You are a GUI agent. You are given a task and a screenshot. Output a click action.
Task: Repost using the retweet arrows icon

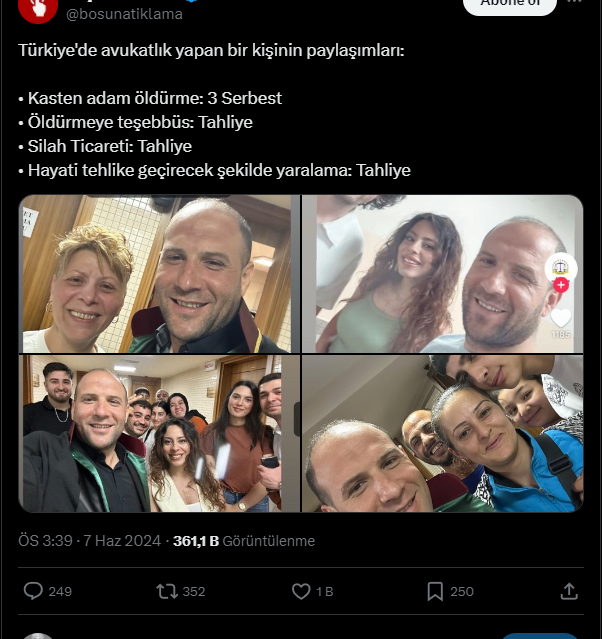[167, 591]
